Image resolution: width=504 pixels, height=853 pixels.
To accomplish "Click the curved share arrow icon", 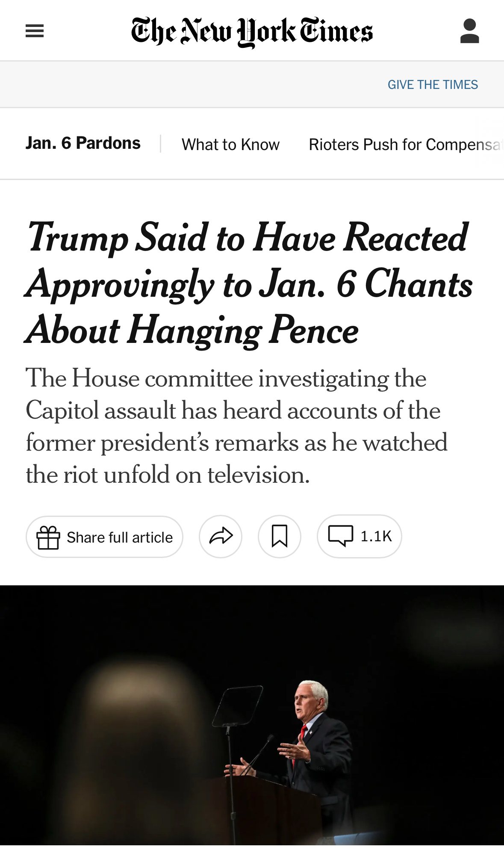I will pyautogui.click(x=221, y=536).
